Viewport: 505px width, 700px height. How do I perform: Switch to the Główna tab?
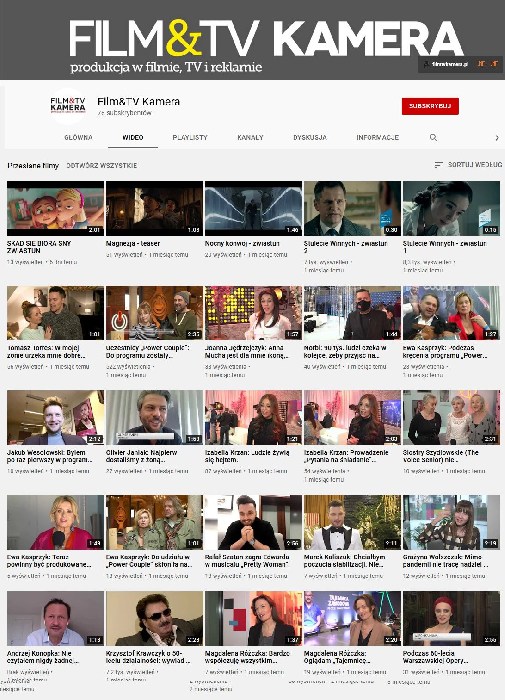[x=78, y=138]
